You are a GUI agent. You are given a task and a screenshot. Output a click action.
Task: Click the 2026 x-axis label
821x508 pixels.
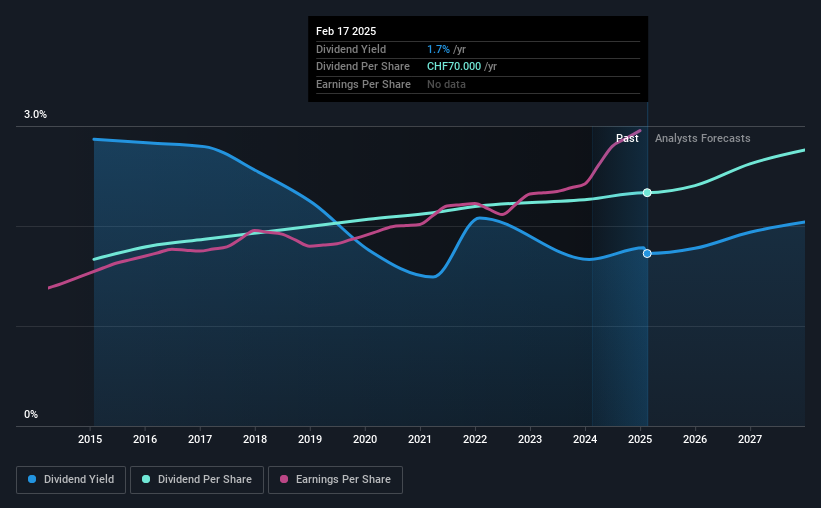695,439
